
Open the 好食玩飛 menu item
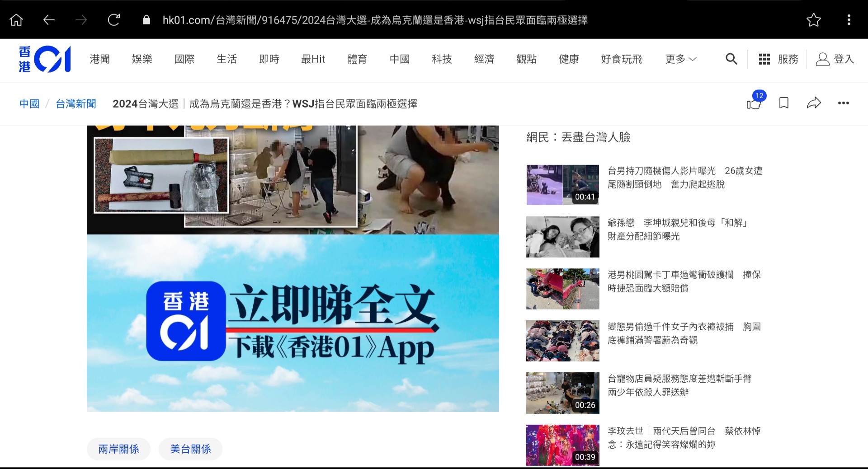pos(622,59)
